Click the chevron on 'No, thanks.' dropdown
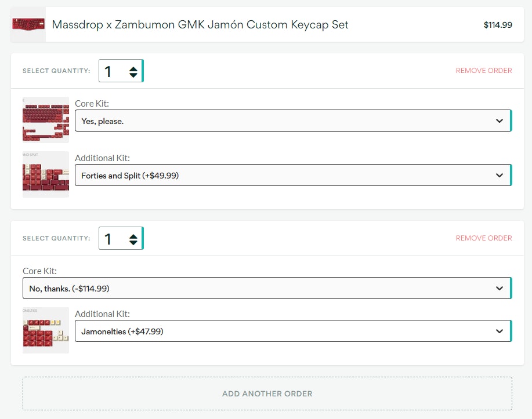The height and width of the screenshot is (419, 532). click(500, 288)
